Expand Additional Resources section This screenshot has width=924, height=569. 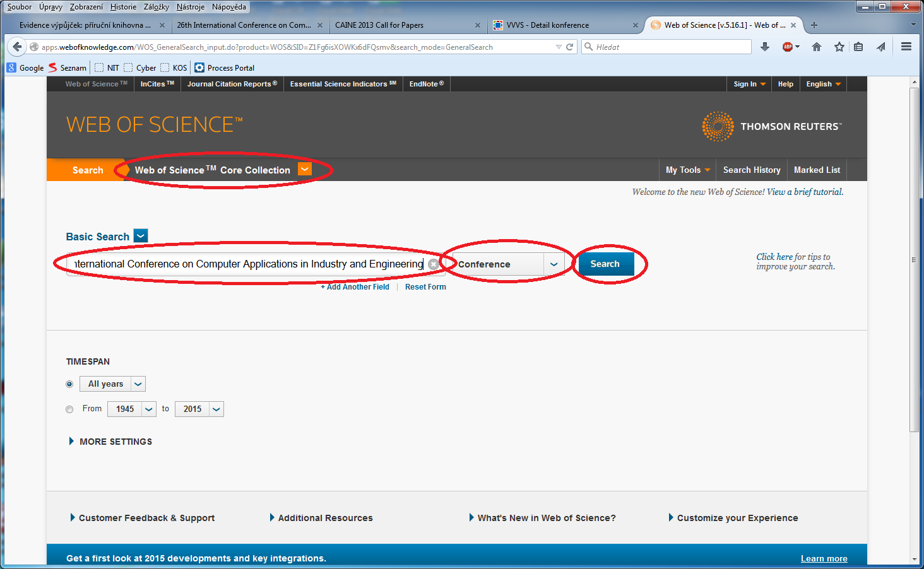(321, 518)
